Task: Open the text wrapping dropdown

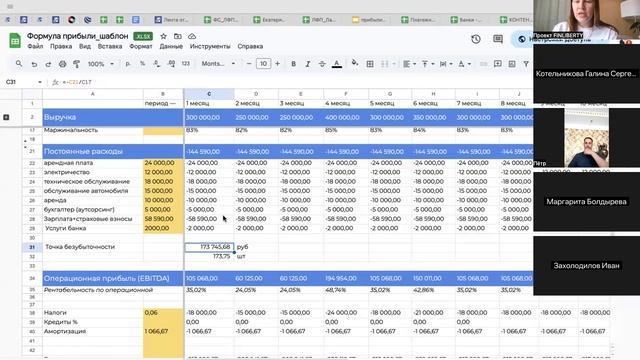Action: 446,64
